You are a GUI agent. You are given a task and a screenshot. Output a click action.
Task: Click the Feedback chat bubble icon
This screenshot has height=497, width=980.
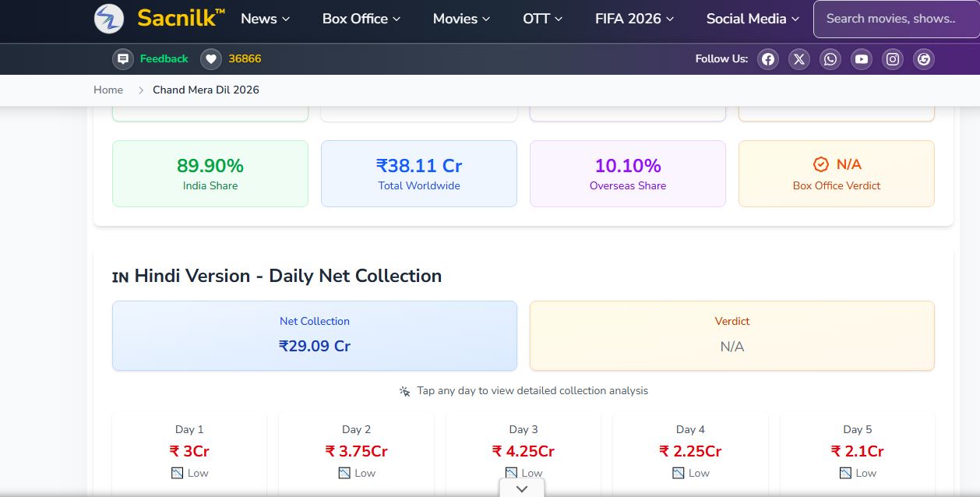point(123,59)
